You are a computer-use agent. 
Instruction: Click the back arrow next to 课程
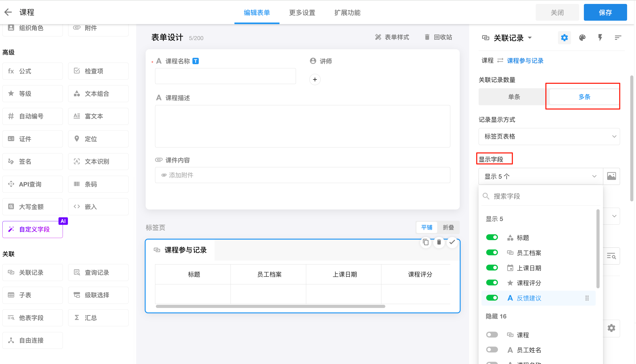pyautogui.click(x=8, y=12)
